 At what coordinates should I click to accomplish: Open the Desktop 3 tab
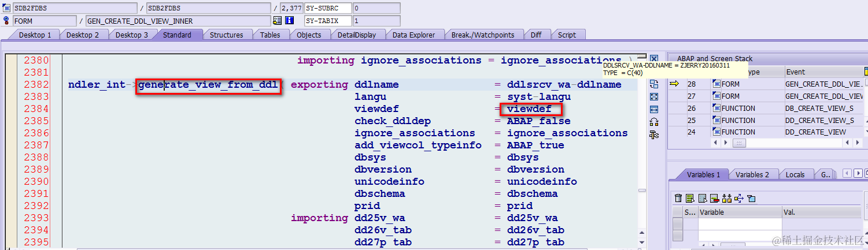131,35
